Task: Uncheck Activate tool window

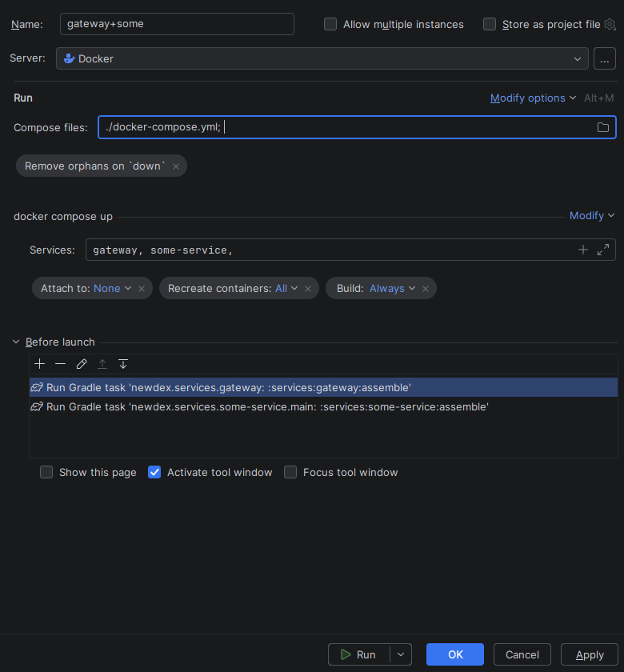Action: pos(154,472)
